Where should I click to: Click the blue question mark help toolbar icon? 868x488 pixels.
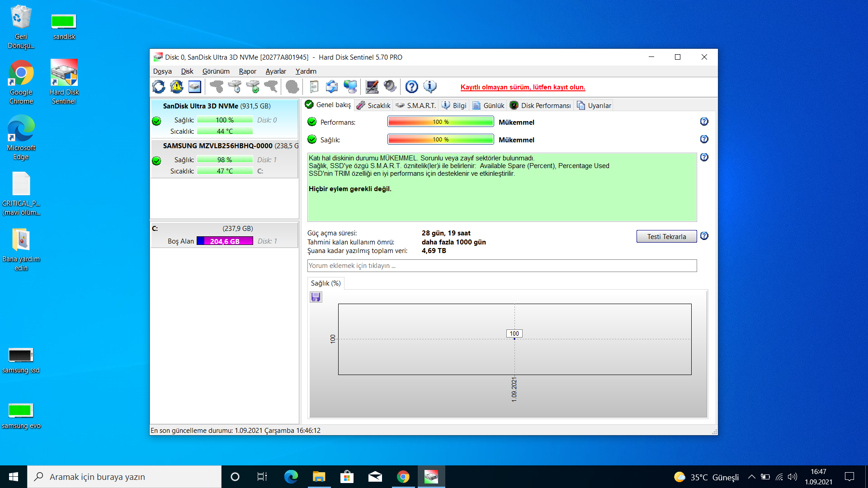(x=411, y=86)
